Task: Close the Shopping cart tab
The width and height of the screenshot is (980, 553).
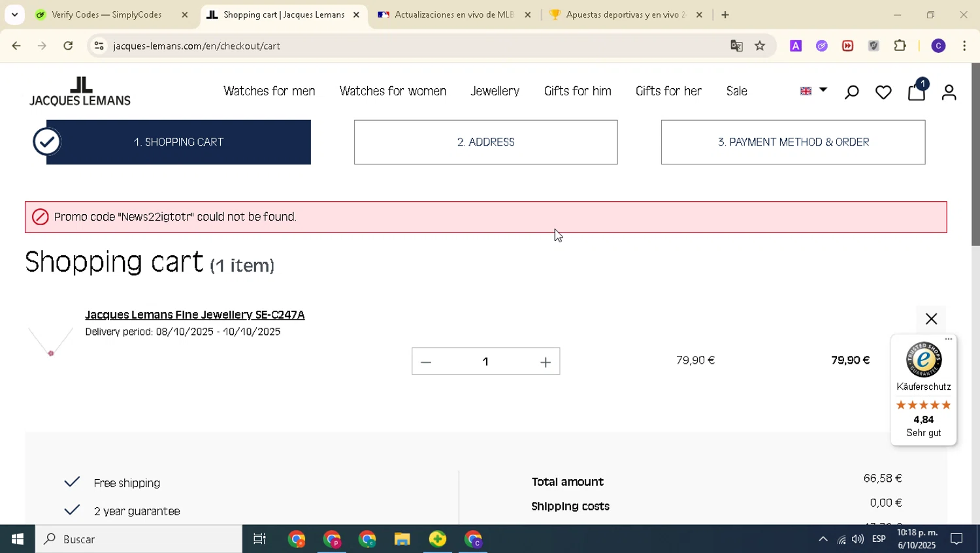Action: pos(356,14)
